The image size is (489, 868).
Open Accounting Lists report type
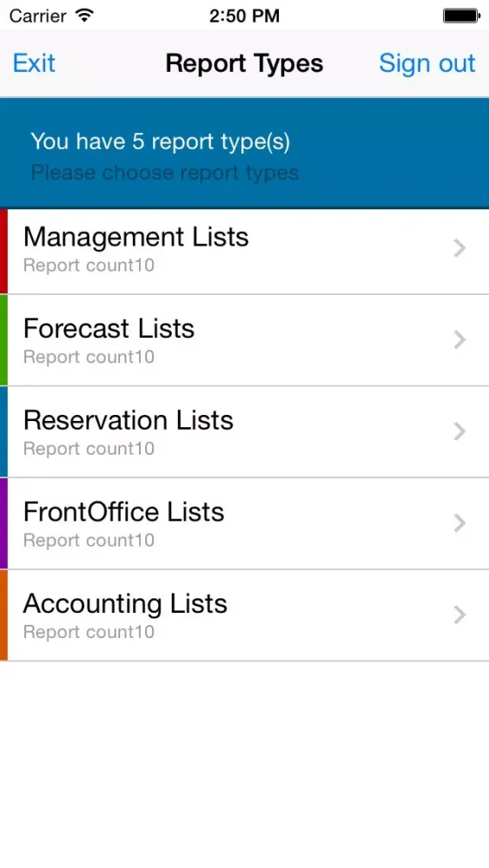[244, 615]
